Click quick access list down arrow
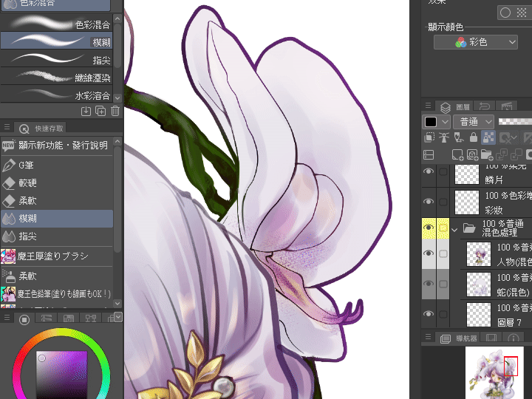The height and width of the screenshot is (399, 532). pos(117,303)
